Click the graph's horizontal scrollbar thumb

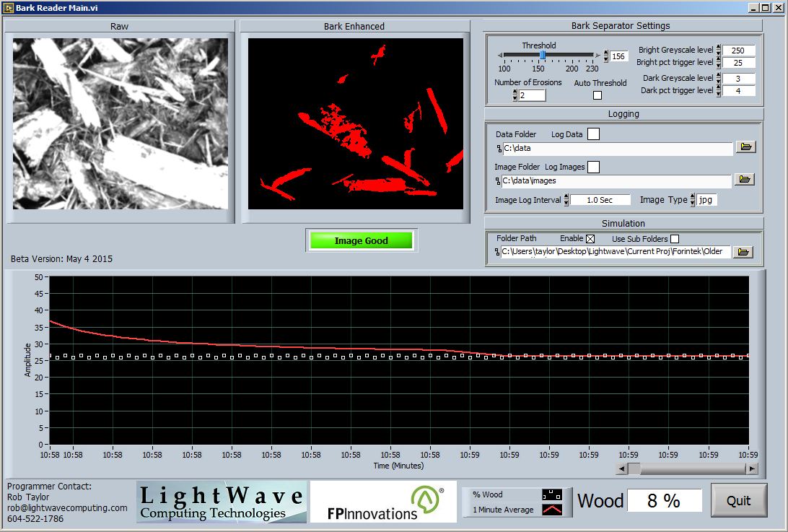coord(634,468)
